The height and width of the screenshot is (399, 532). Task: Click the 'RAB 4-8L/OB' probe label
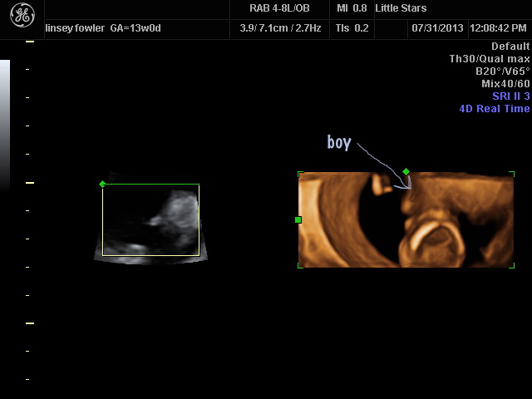point(279,8)
